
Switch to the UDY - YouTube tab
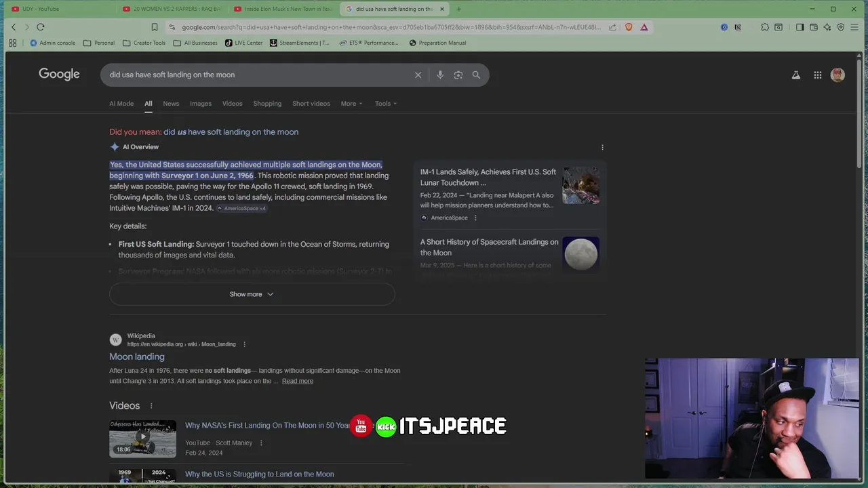(x=60, y=9)
